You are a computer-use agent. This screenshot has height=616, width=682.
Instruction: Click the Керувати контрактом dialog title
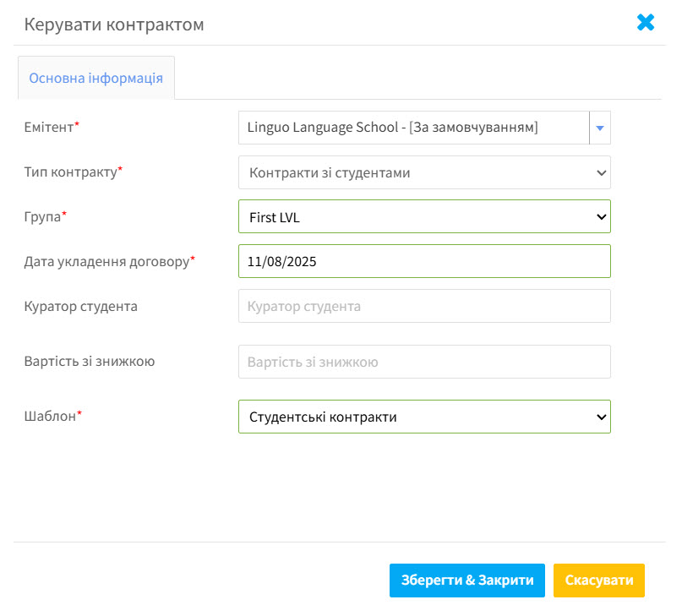tap(114, 25)
